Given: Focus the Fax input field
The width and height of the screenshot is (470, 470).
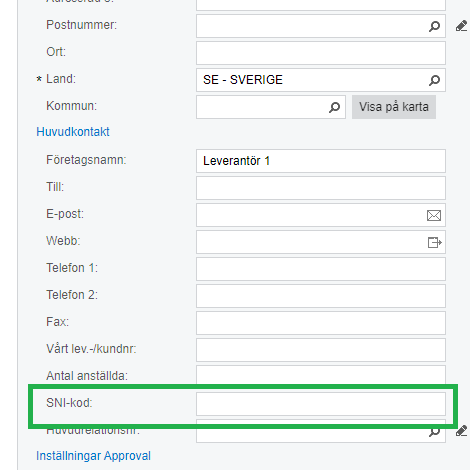Looking at the screenshot, I should tap(321, 323).
